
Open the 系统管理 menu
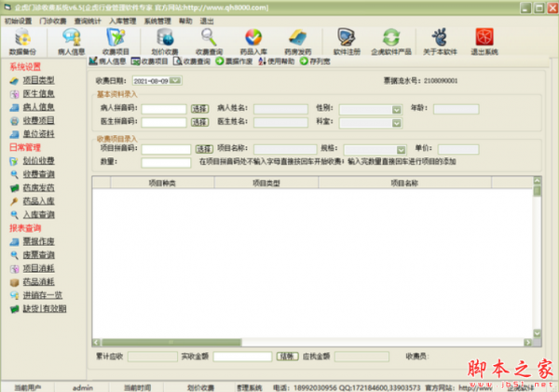coord(157,21)
